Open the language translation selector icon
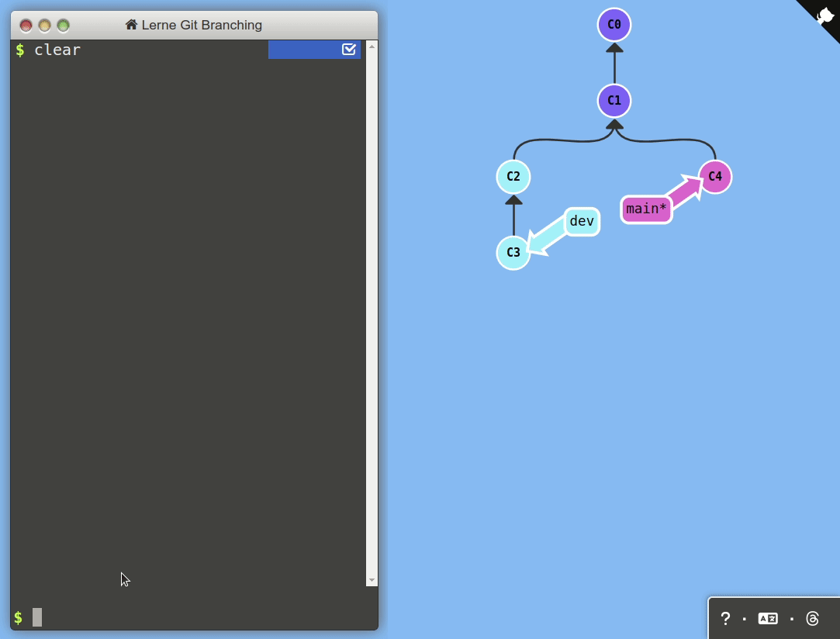This screenshot has height=639, width=840. tap(768, 618)
